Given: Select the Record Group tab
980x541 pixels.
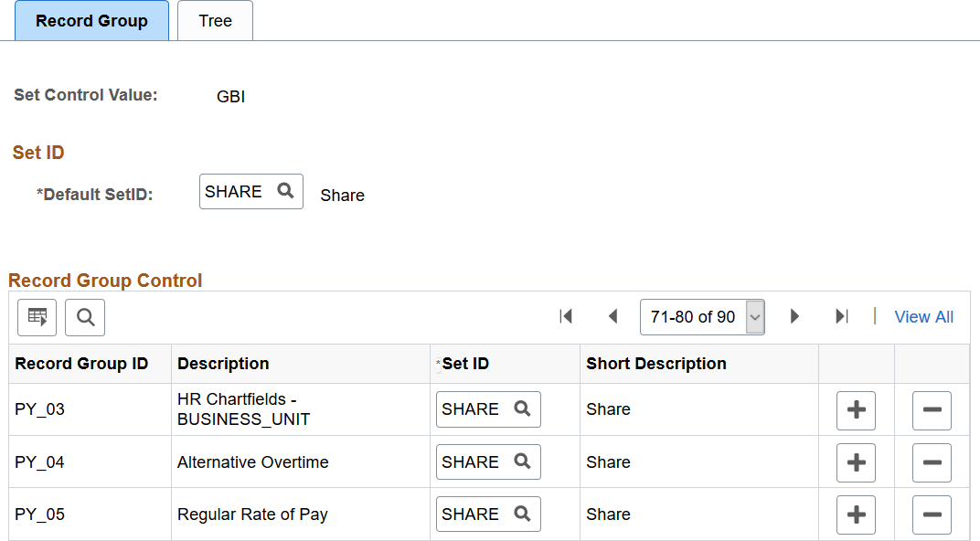Looking at the screenshot, I should (x=91, y=21).
